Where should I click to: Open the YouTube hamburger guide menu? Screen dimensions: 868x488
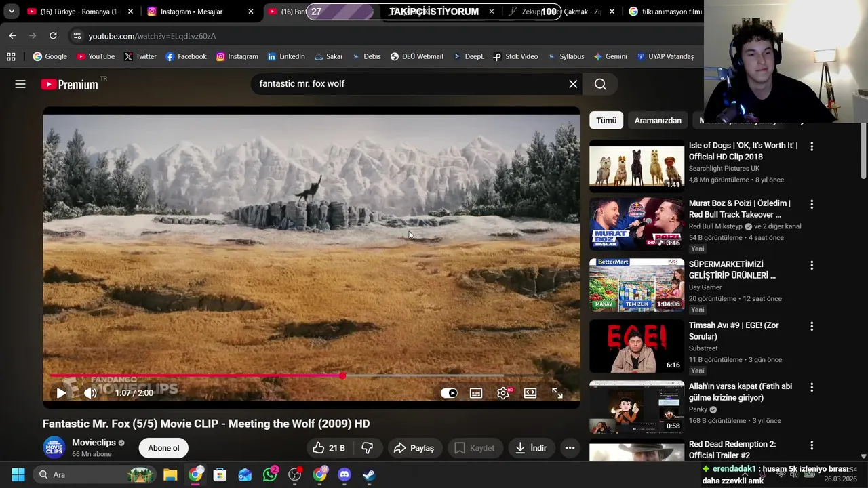(x=20, y=84)
